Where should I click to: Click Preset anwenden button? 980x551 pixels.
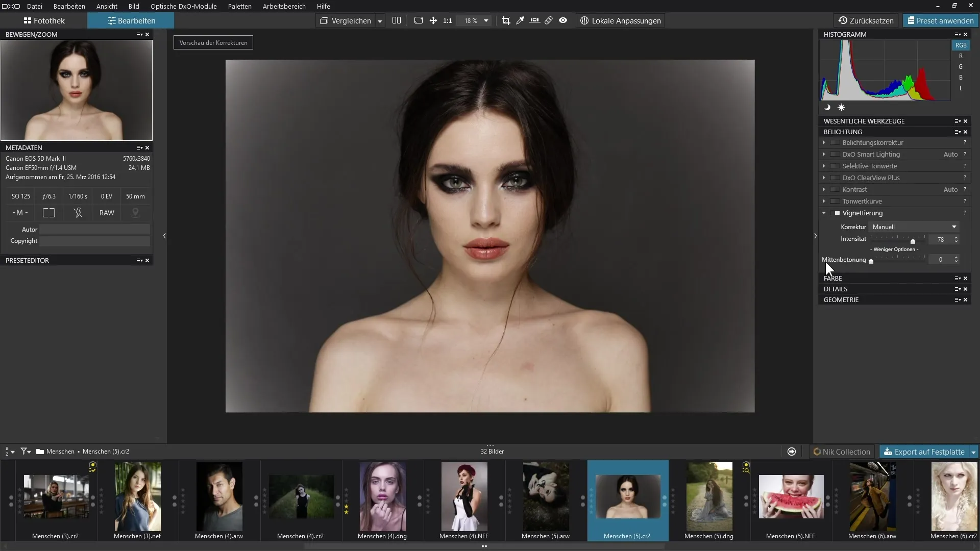point(940,21)
